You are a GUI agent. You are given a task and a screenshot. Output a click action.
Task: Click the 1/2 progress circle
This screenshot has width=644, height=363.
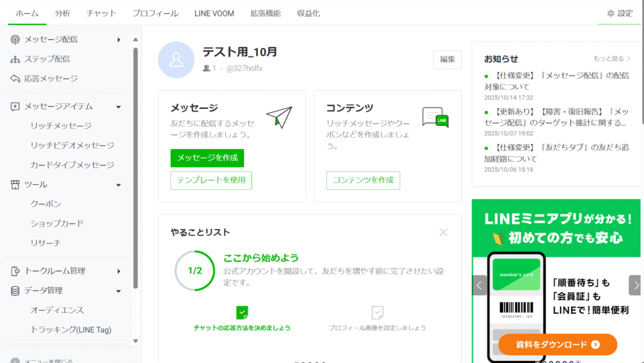(195, 271)
